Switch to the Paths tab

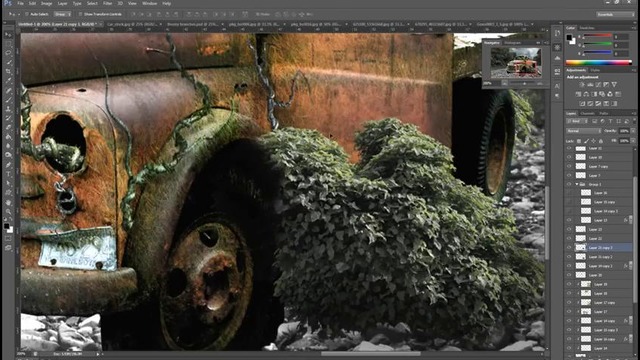604,113
